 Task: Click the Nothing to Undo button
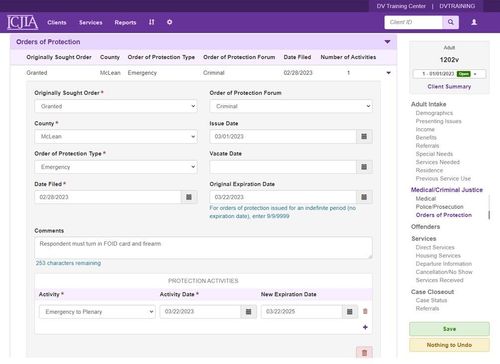coord(449,345)
